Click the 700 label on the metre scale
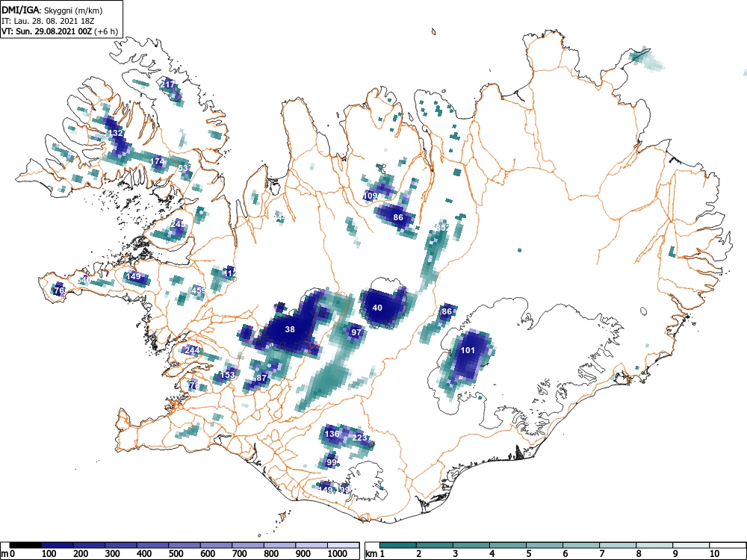The height and width of the screenshot is (560, 747). pyautogui.click(x=240, y=554)
